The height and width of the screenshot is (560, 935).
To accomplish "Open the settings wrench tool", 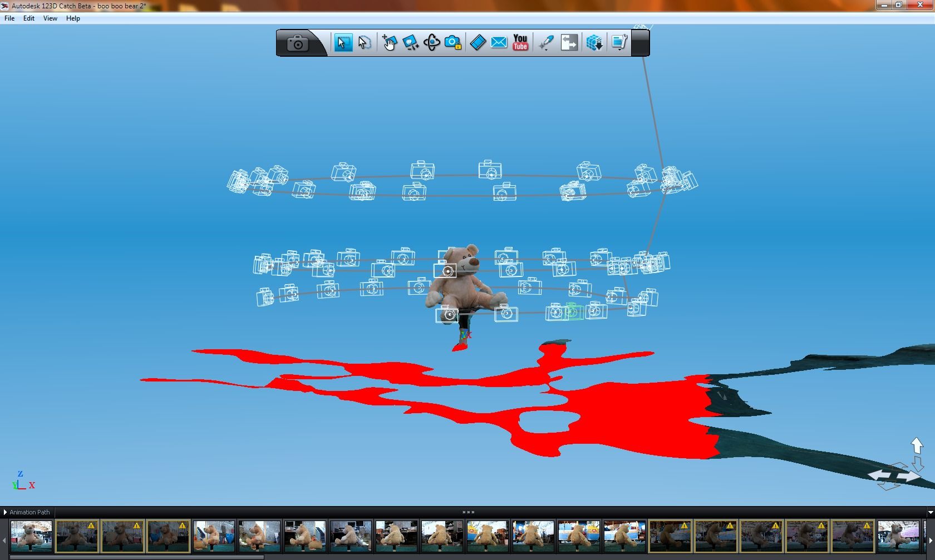I will coord(619,42).
